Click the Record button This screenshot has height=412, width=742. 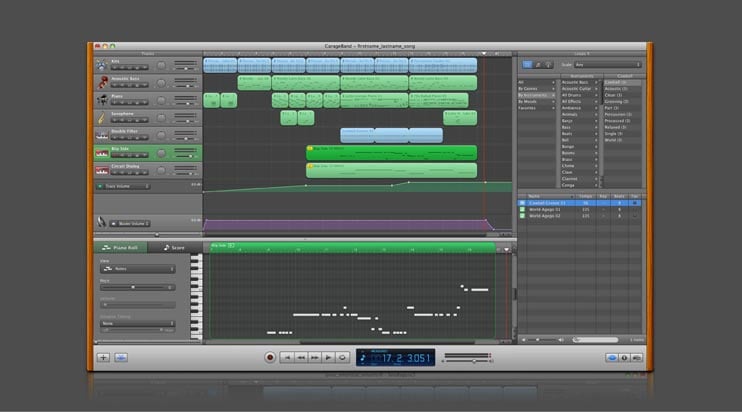point(270,358)
